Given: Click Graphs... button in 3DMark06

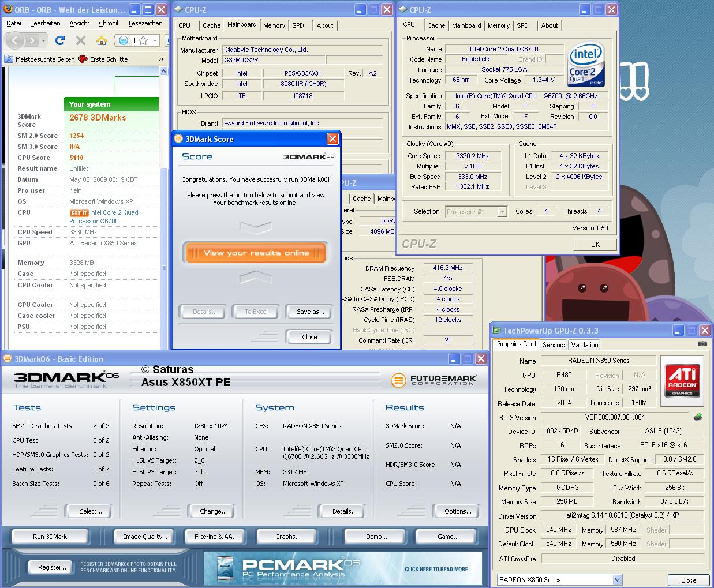Looking at the screenshot, I should (x=287, y=537).
